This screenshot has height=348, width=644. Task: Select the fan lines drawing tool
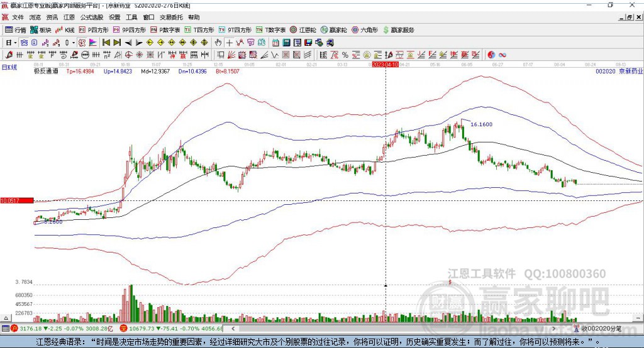(x=231, y=55)
